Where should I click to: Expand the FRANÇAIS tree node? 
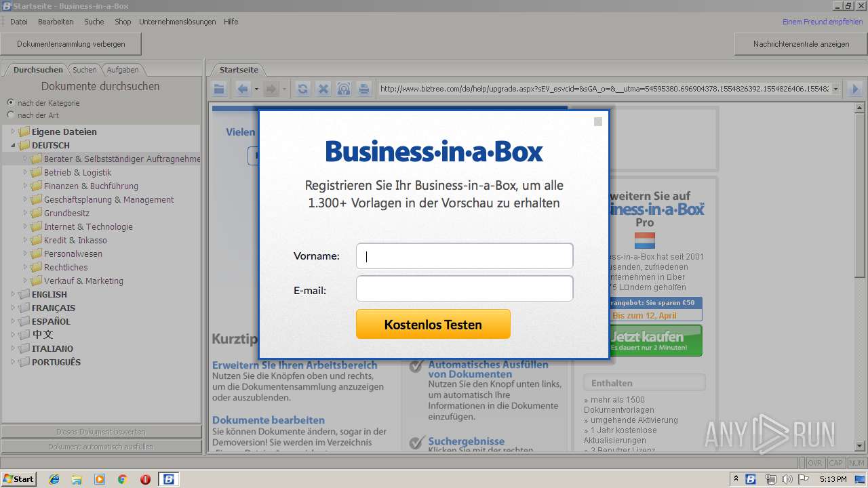tap(13, 308)
